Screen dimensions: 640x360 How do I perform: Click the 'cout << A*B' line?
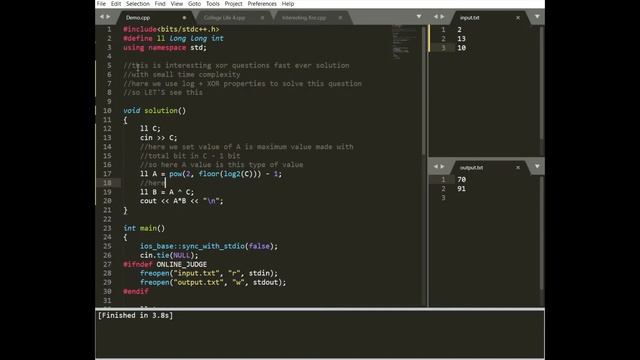point(182,201)
